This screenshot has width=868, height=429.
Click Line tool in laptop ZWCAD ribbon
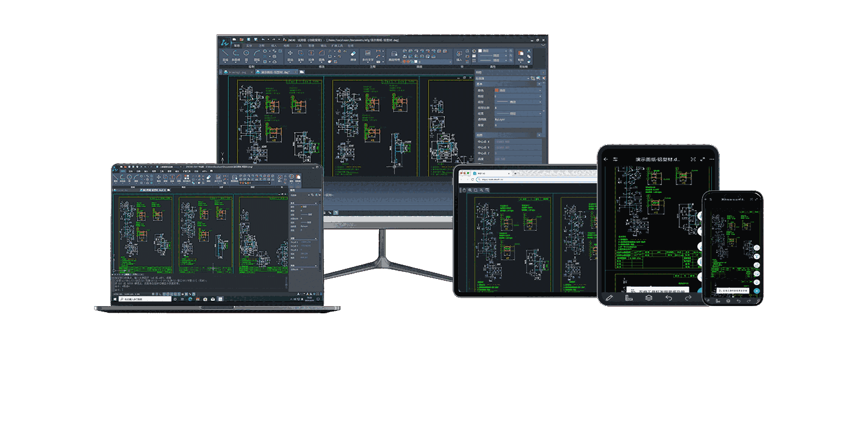click(116, 177)
